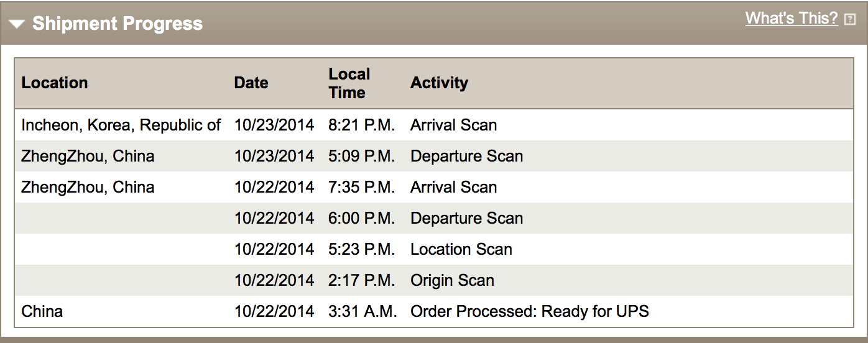The height and width of the screenshot is (343, 868).
Task: Select the Date column header
Action: point(251,83)
